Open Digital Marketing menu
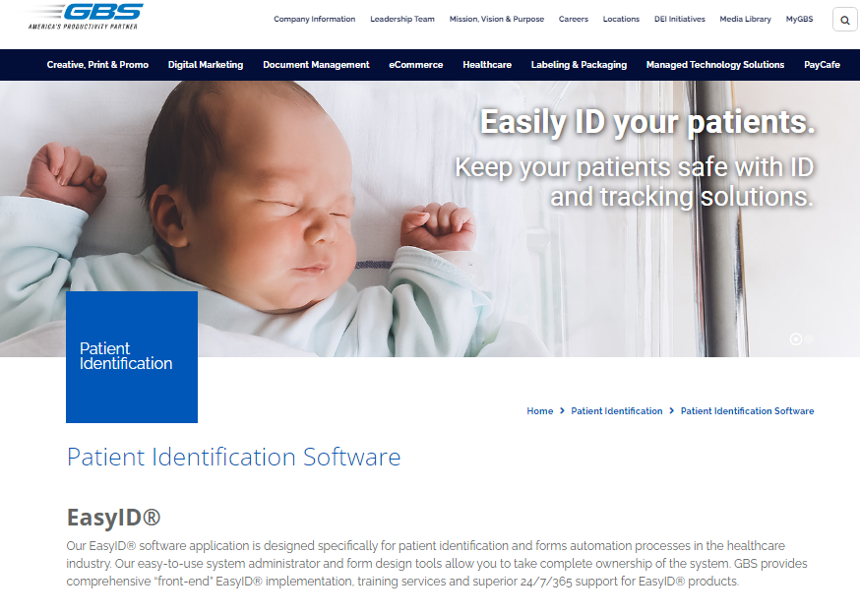The width and height of the screenshot is (860, 616). [206, 65]
